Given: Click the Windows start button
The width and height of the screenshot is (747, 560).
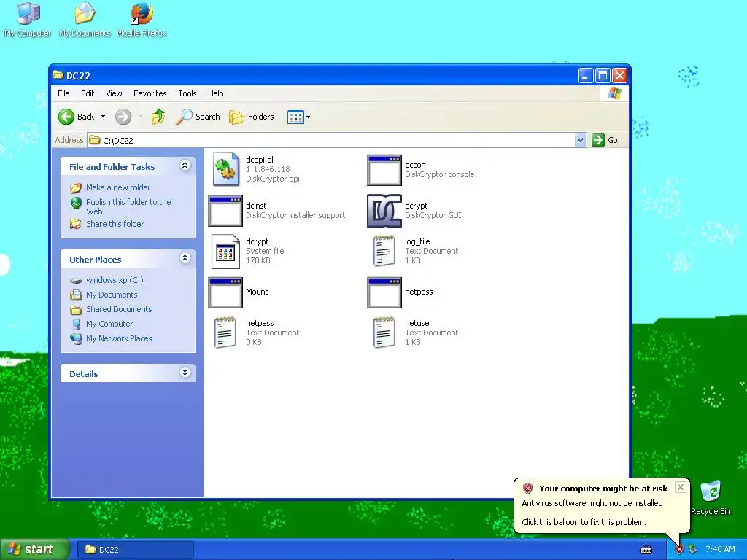Looking at the screenshot, I should click(x=34, y=550).
